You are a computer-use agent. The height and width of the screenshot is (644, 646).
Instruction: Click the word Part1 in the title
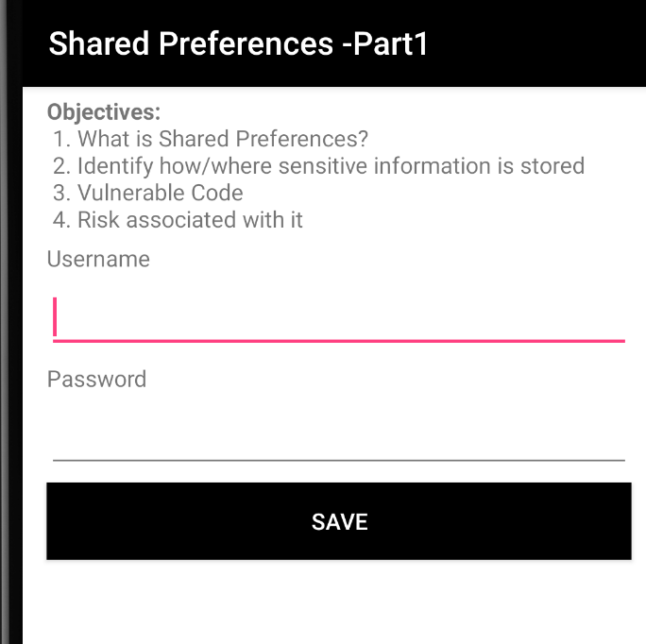391,43
